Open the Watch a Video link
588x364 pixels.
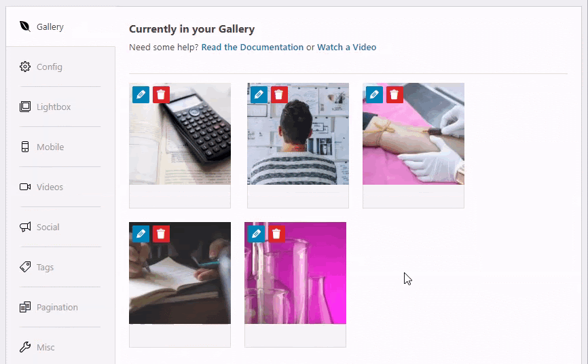tap(346, 48)
